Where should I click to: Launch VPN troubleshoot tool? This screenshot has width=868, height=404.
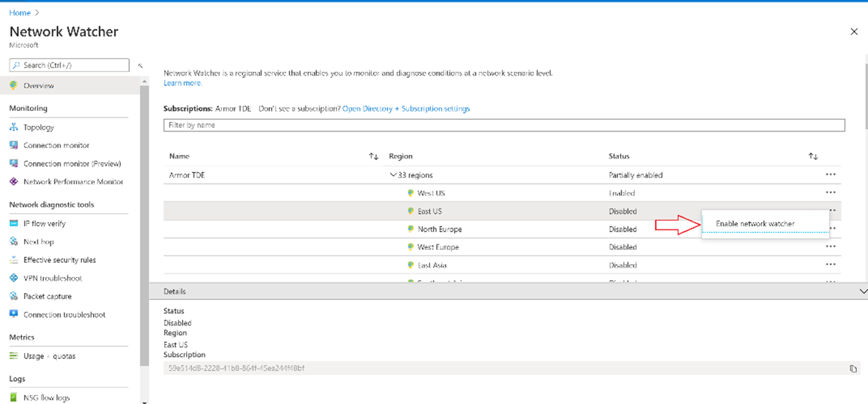coord(52,278)
